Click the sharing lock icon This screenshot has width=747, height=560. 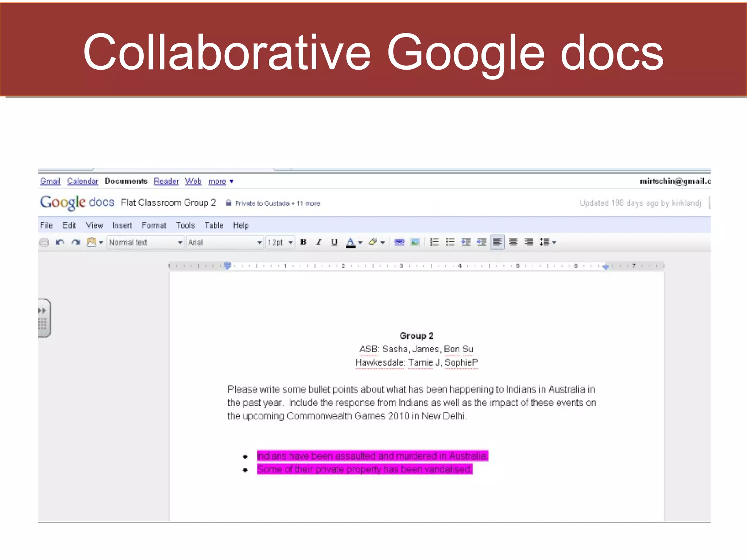tap(228, 203)
